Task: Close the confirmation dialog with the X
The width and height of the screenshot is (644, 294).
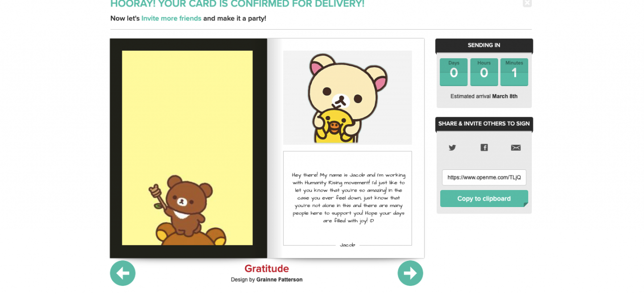Action: point(527,3)
